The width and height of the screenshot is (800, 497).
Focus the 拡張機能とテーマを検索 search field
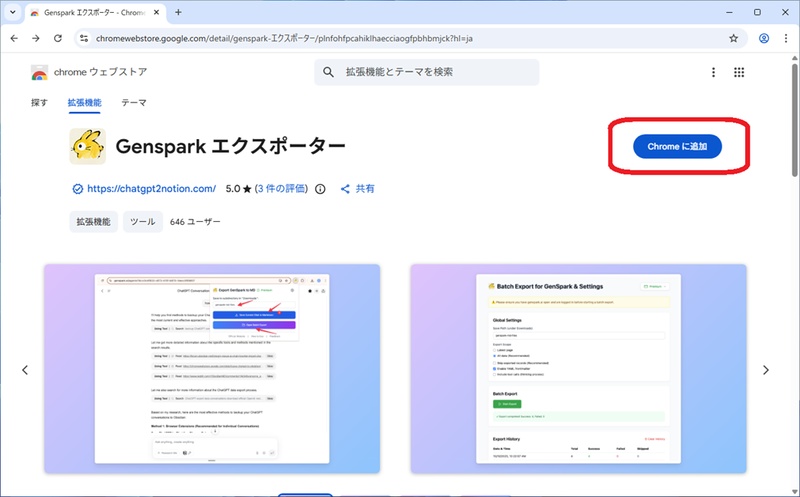click(427, 72)
